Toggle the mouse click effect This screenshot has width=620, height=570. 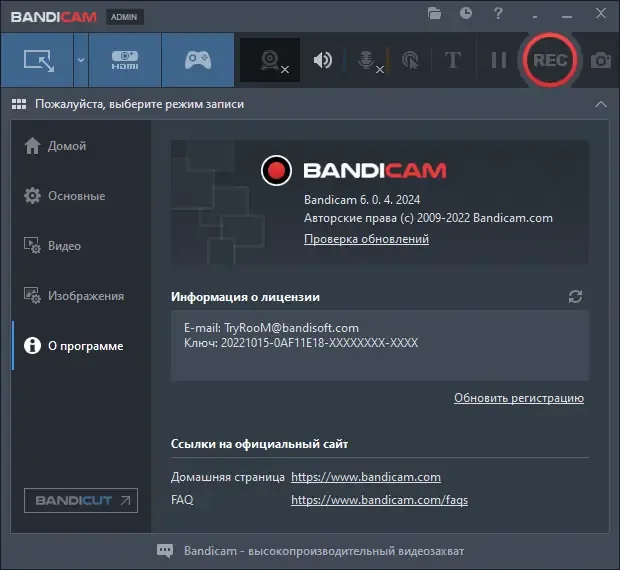click(x=410, y=60)
